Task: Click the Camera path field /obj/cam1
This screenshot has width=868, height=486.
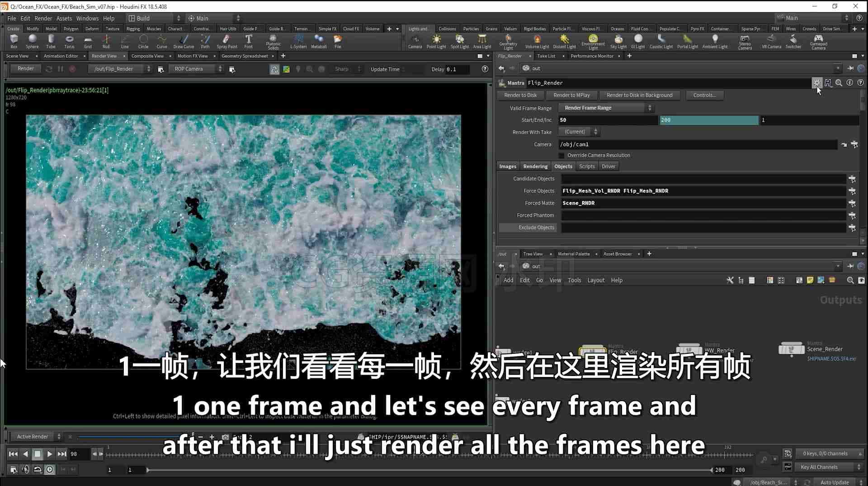Action: click(698, 144)
